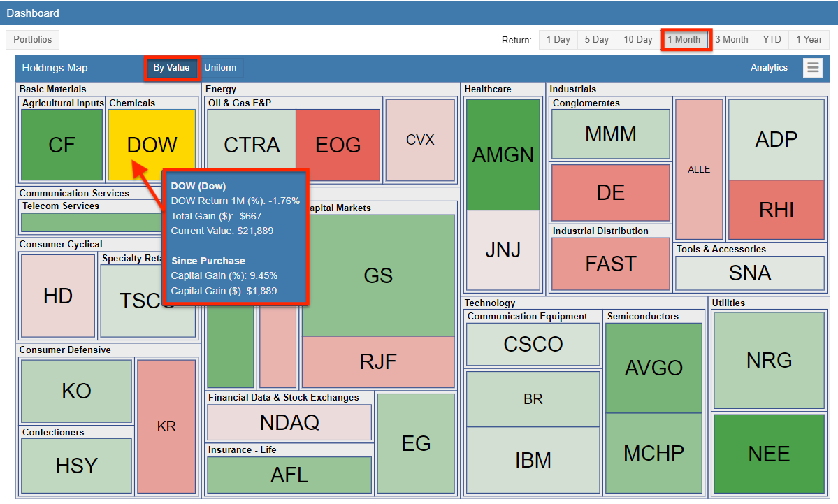Click the EOG holding tile
The height and width of the screenshot is (504, 838).
338,145
